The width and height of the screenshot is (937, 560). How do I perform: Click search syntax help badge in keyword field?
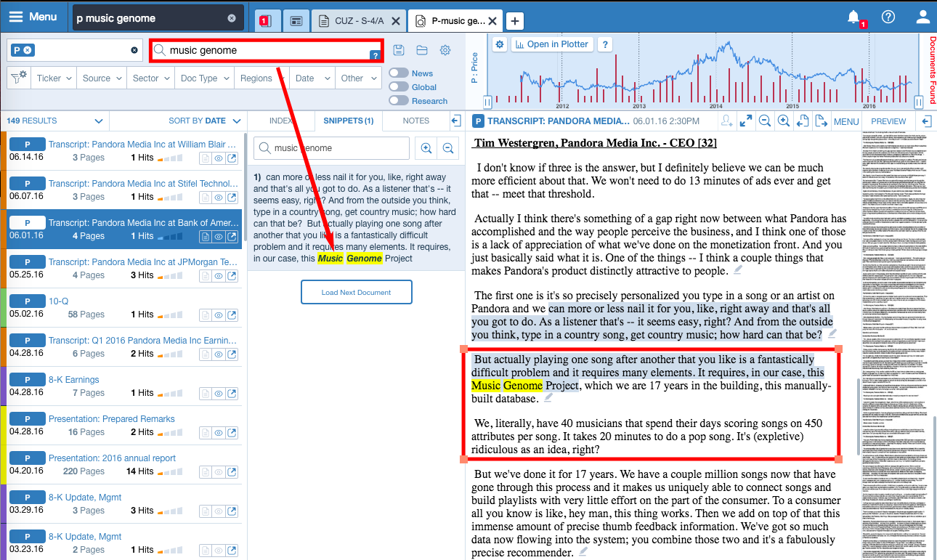click(375, 55)
